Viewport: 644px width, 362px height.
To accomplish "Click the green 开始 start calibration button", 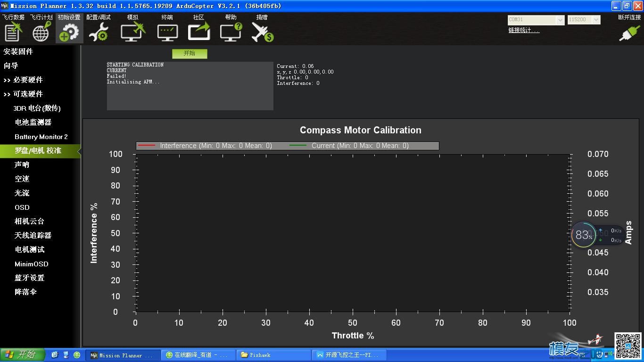I will (190, 53).
